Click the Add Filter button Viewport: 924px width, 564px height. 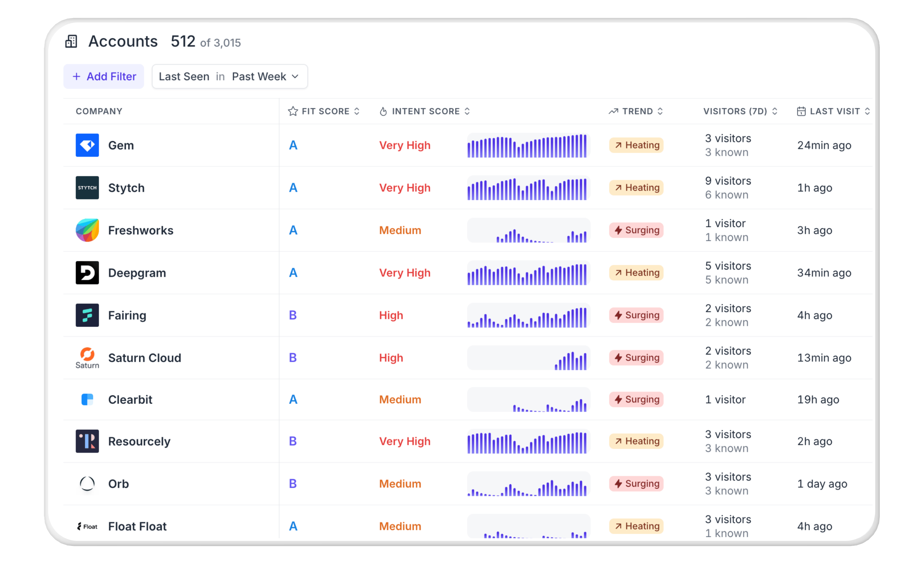tap(104, 77)
